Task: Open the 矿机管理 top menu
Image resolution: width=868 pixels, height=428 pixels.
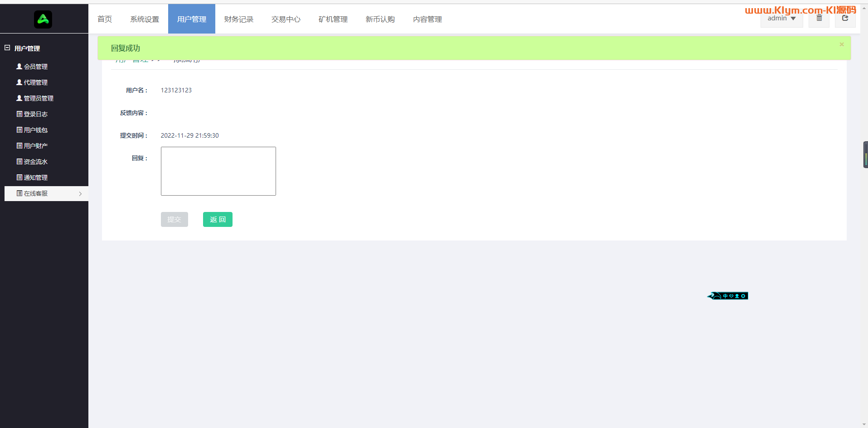Action: coord(333,19)
